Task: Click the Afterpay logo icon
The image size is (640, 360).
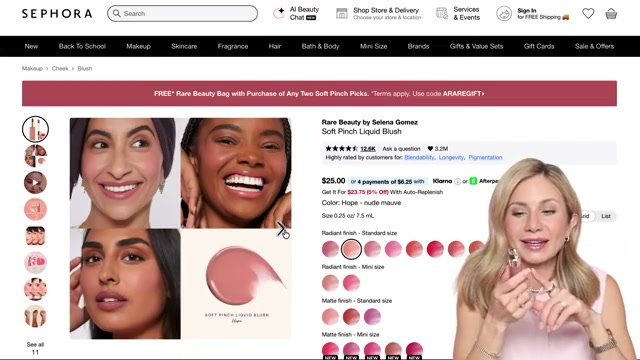Action: [x=473, y=181]
